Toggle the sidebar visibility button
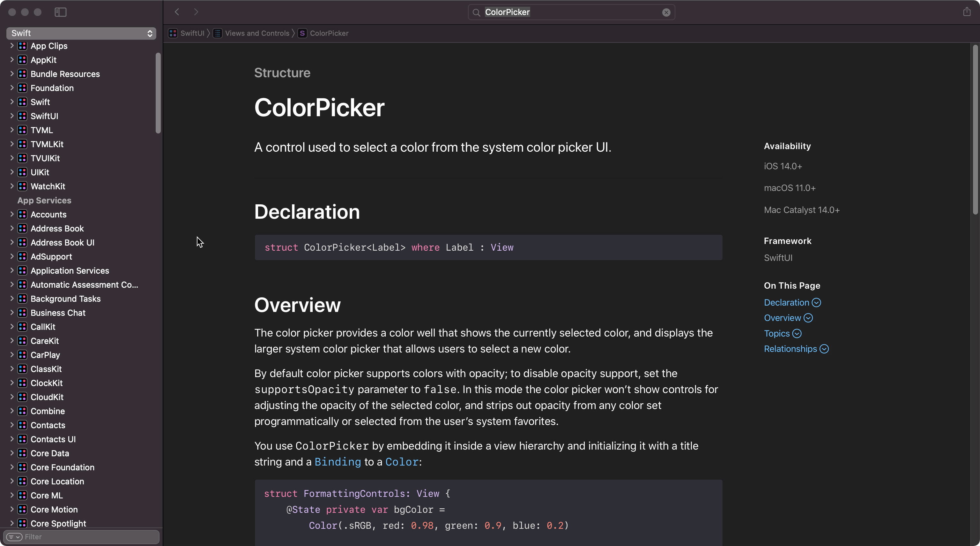This screenshot has height=546, width=980. (x=61, y=12)
